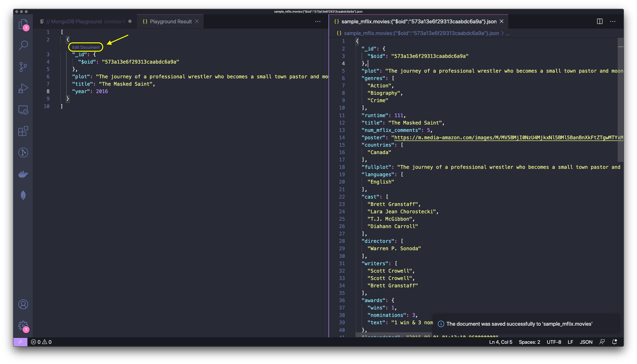Viewport: 637px width, 364px height.
Task: Click the Accounts icon
Action: (x=23, y=304)
